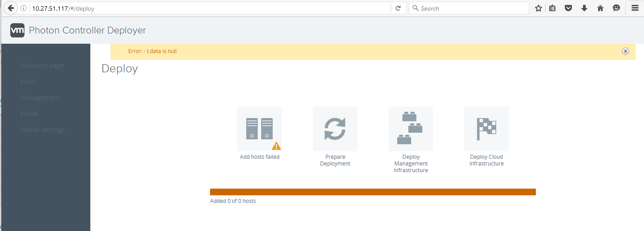Screen dimensions: 644x231
Task: Click the Deploy Cloud Infrastructure flag icon
Action: [x=486, y=128]
